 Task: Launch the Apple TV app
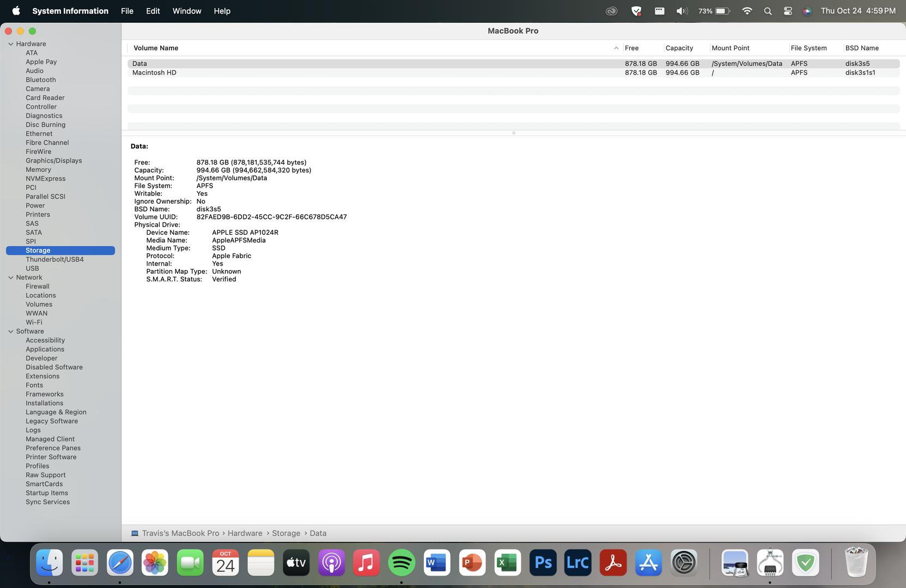pos(296,562)
